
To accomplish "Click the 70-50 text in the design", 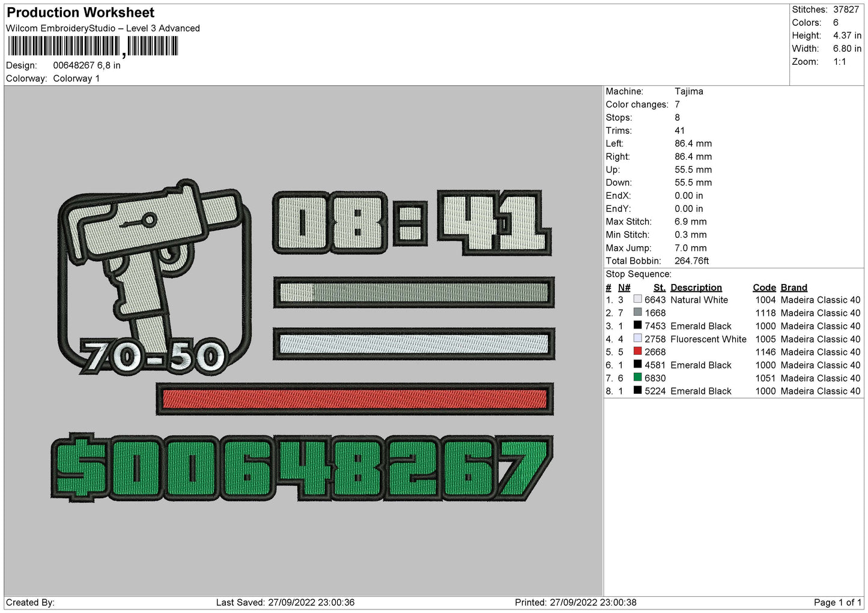I will (x=153, y=357).
